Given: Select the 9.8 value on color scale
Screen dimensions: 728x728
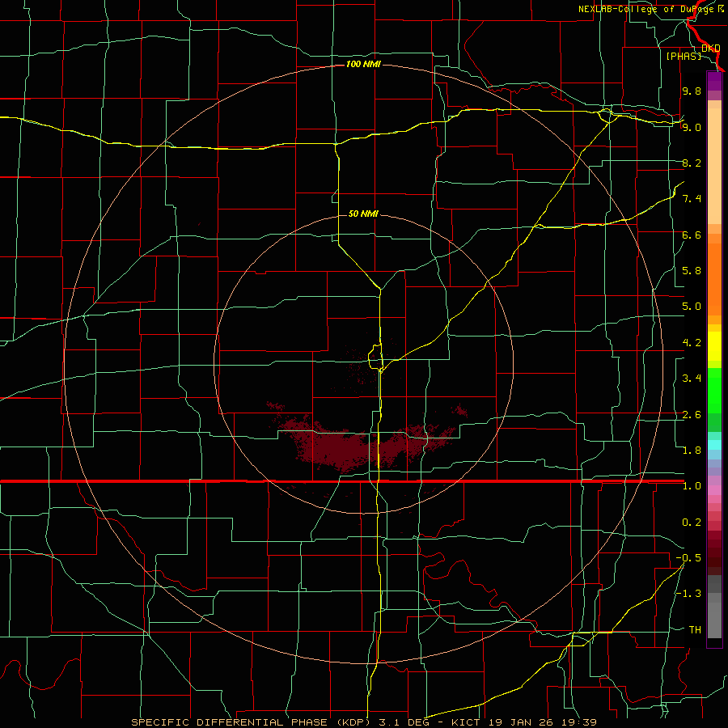Looking at the screenshot, I should pos(692,91).
